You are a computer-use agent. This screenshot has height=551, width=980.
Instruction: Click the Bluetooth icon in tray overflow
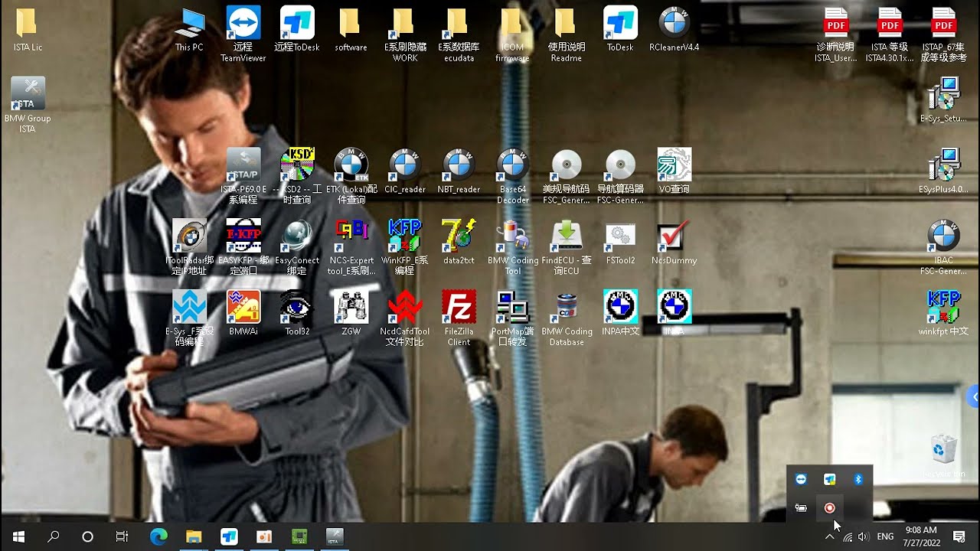(x=858, y=479)
